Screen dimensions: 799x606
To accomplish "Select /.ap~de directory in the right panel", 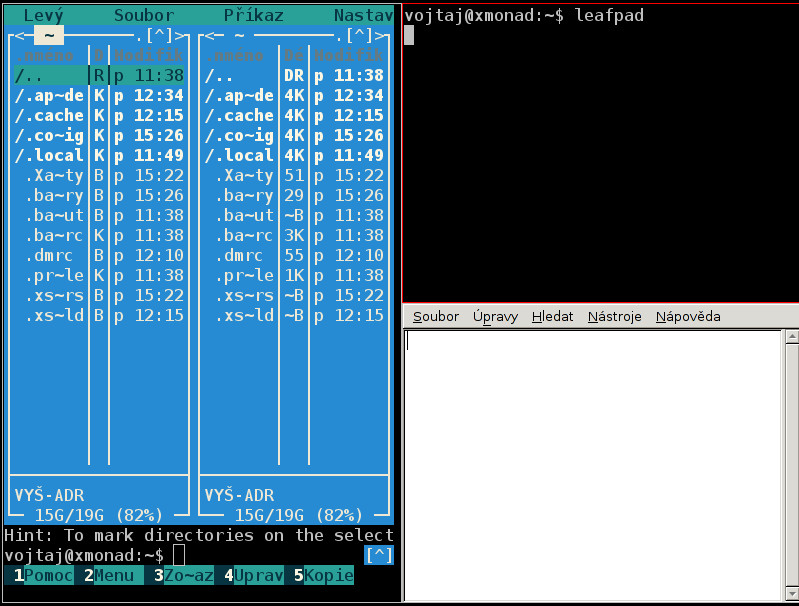I will coord(294,95).
